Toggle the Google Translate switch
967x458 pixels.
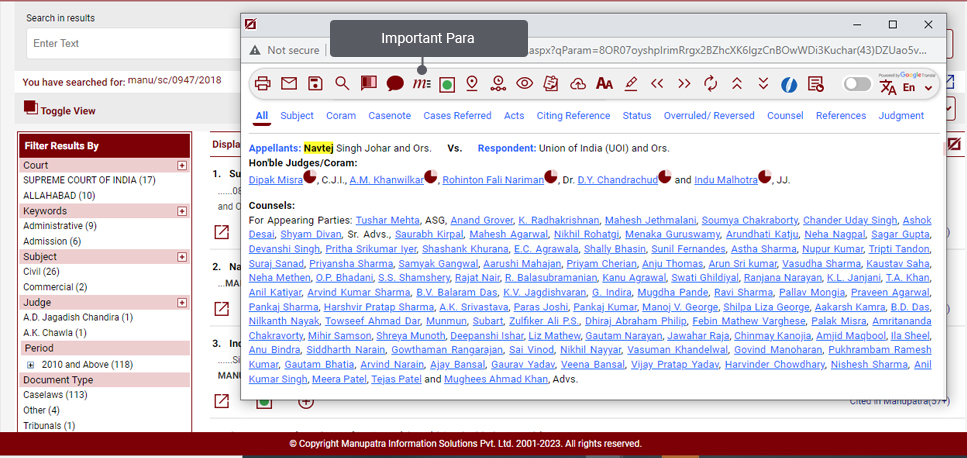[x=857, y=85]
